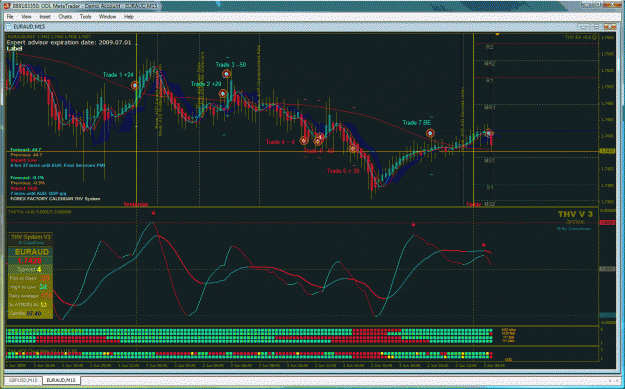Click the Yesterday session label
Image resolution: width=625 pixels, height=389 pixels.
136,204
